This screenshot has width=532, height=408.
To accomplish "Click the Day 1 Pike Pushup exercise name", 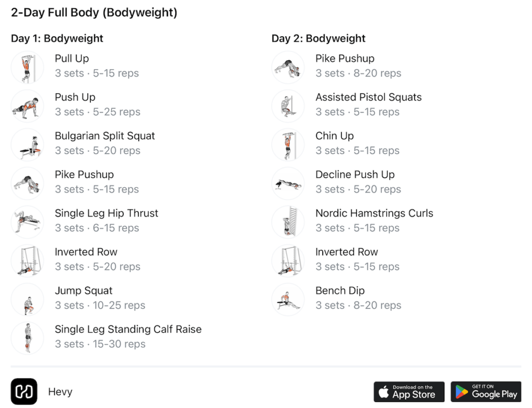I will point(84,175).
